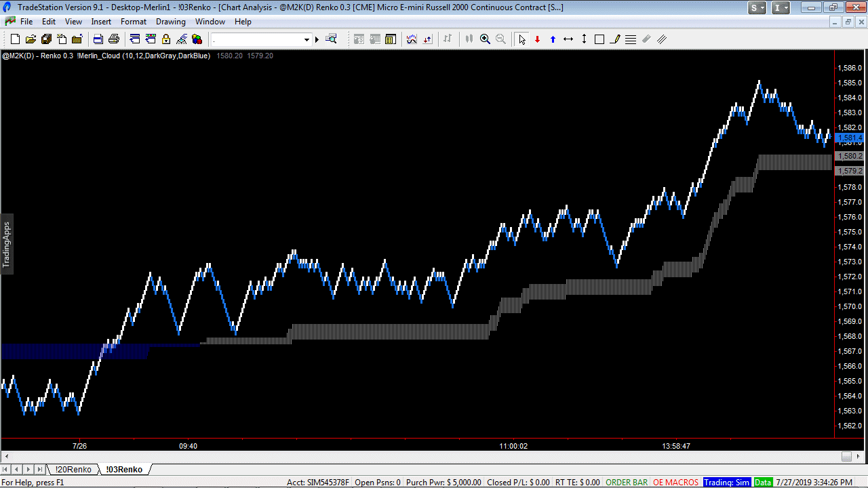
Task: Select the horizontal line drawing tool
Action: 568,39
